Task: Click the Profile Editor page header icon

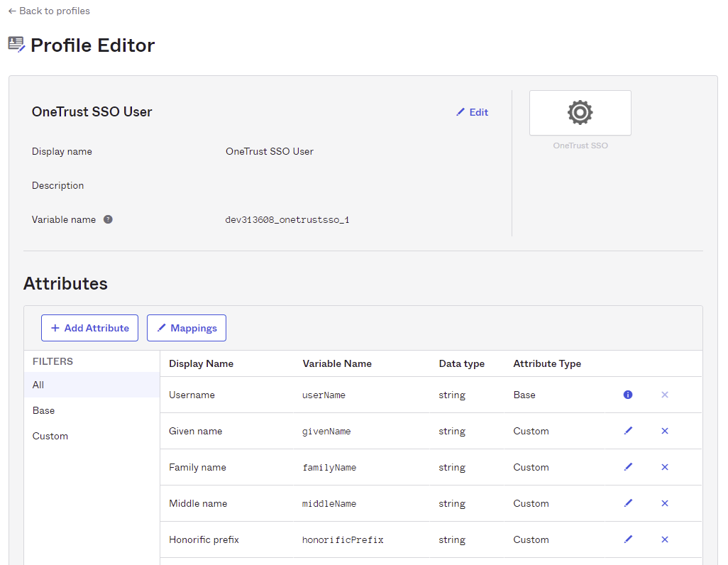Action: click(17, 44)
